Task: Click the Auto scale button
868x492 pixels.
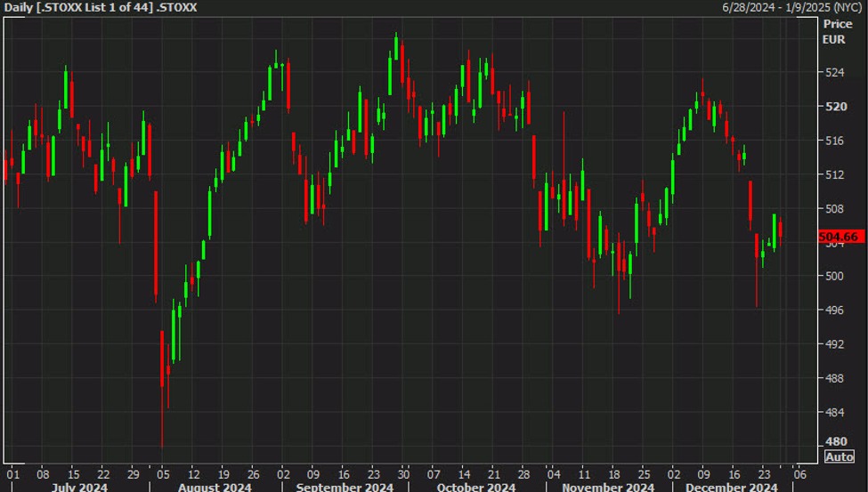Action: coord(840,456)
